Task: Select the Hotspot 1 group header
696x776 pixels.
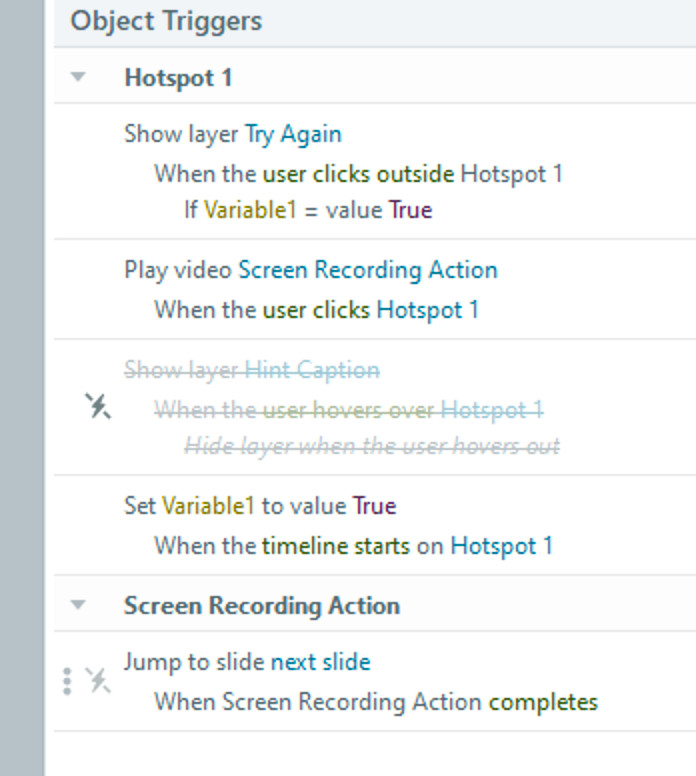Action: point(178,78)
